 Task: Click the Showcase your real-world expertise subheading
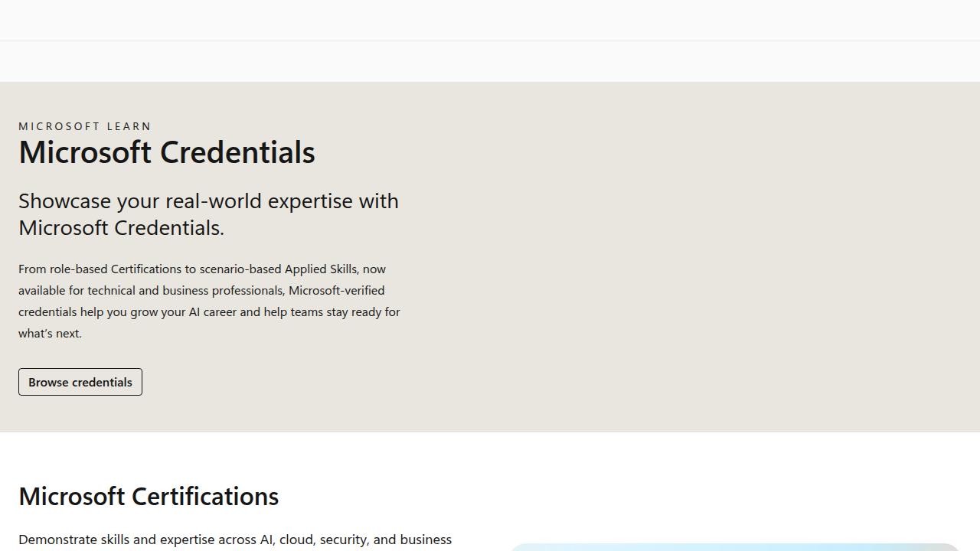pos(209,214)
